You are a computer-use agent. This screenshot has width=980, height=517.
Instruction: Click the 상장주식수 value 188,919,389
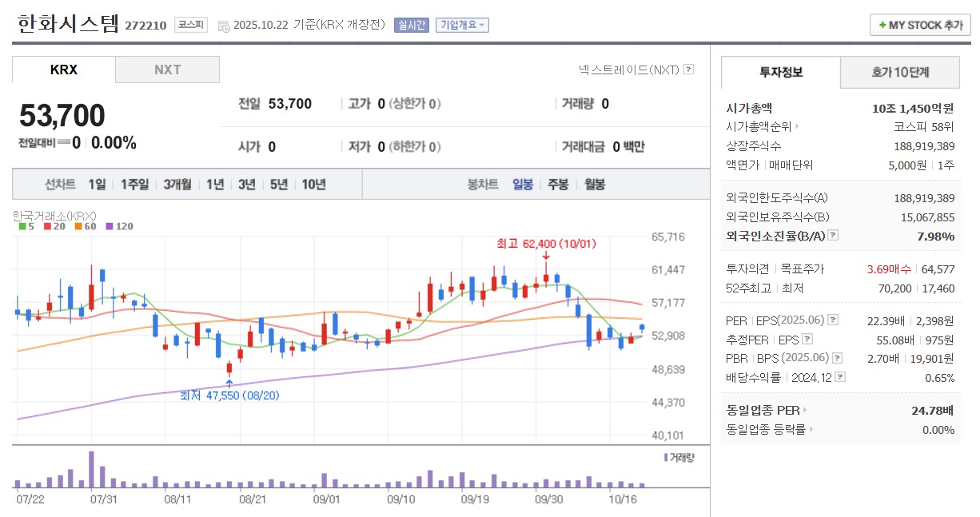(924, 145)
